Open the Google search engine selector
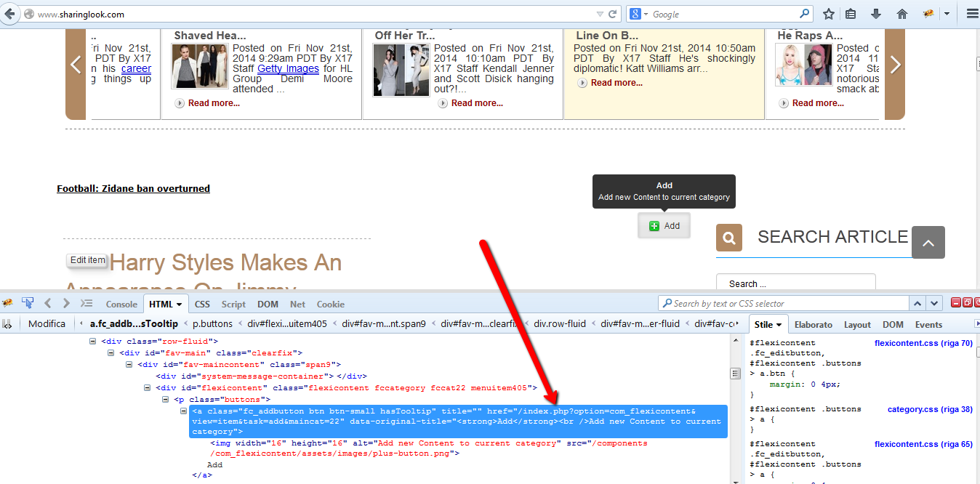Viewport: 980px width, 484px height. pos(638,14)
